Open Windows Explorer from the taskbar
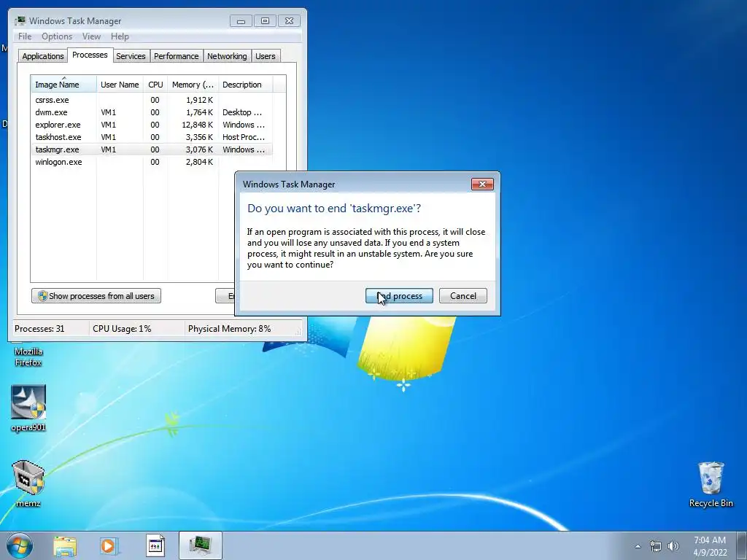 pyautogui.click(x=65, y=545)
